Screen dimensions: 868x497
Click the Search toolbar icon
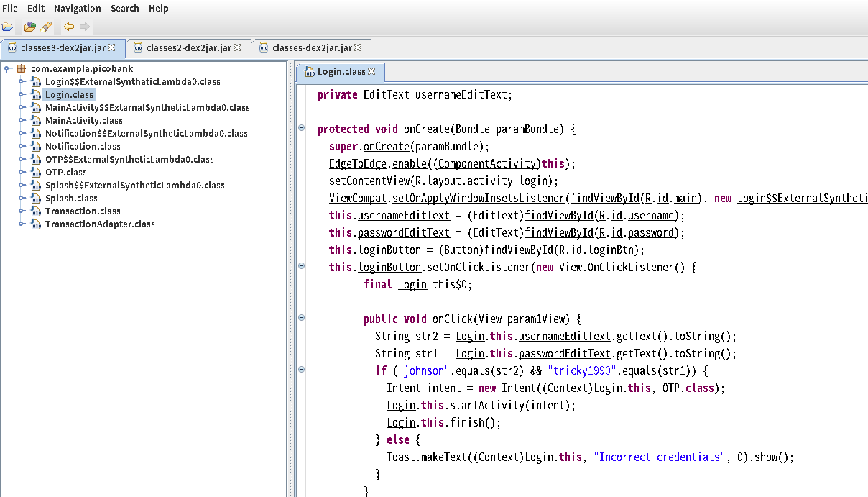click(x=46, y=27)
